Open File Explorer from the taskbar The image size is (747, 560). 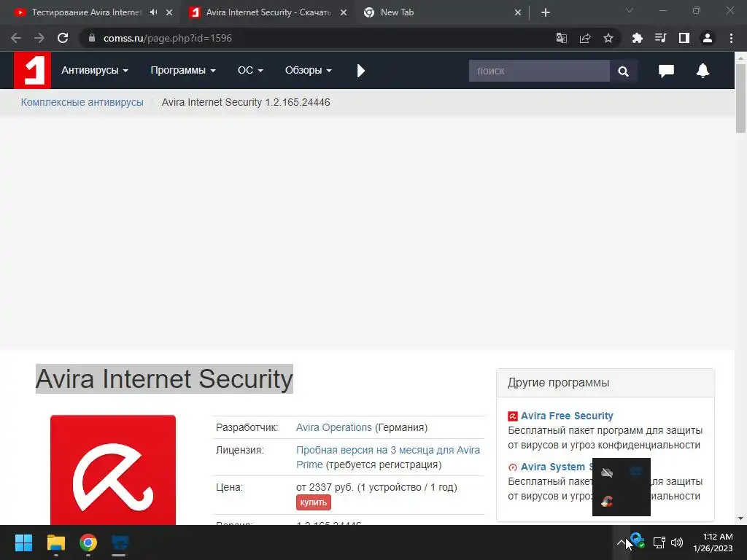coord(55,542)
